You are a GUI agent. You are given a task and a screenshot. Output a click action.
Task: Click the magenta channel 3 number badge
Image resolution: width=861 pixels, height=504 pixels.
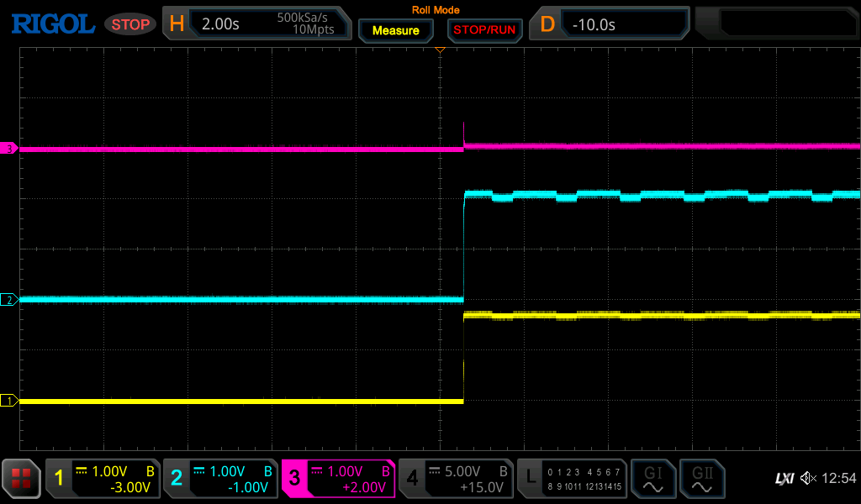(x=294, y=478)
